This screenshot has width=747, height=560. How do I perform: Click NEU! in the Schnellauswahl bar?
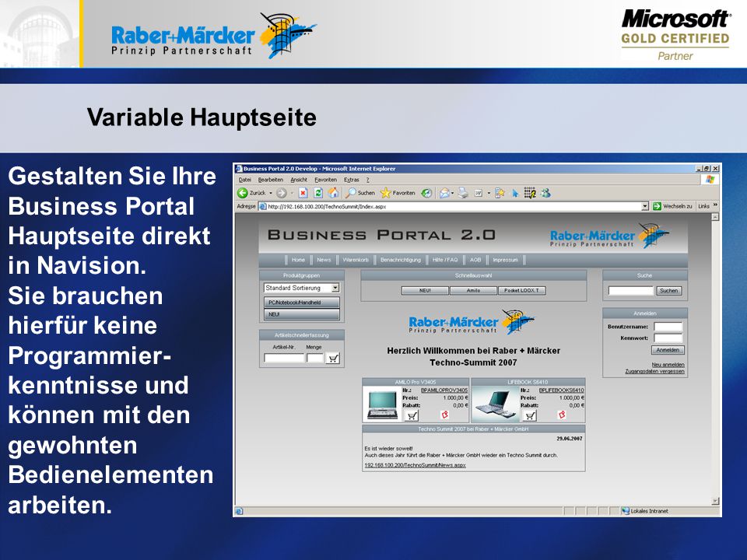(x=425, y=290)
